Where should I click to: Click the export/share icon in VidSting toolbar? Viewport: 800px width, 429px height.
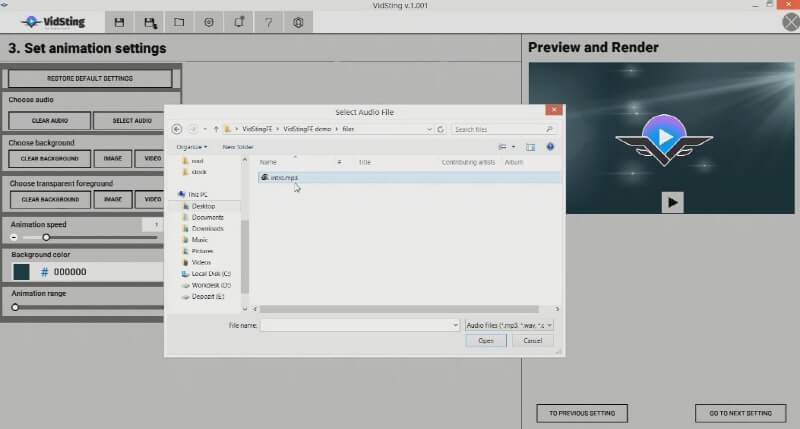click(239, 22)
